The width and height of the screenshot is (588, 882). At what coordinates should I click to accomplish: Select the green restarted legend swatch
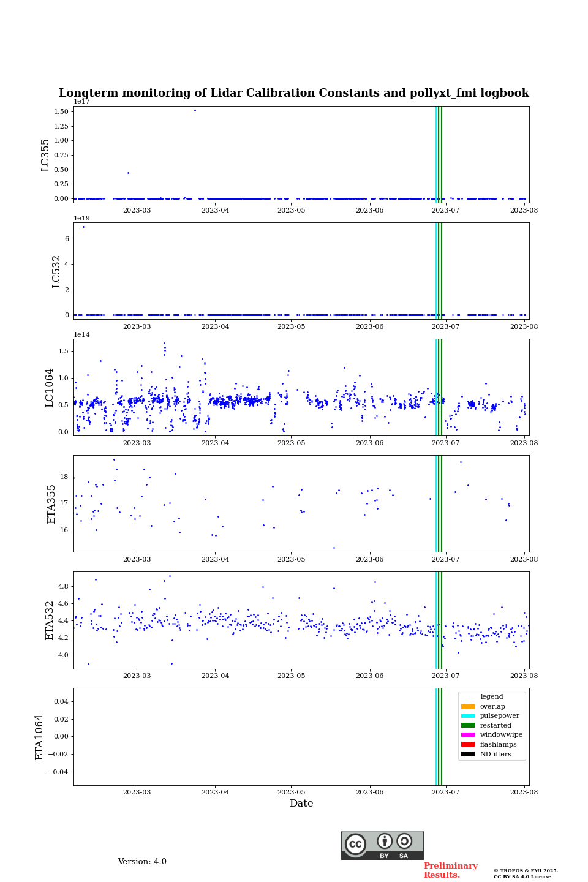(468, 726)
